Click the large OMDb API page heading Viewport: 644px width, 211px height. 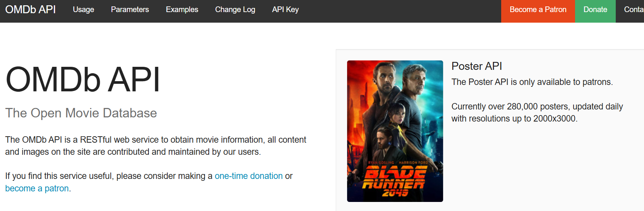click(x=83, y=80)
